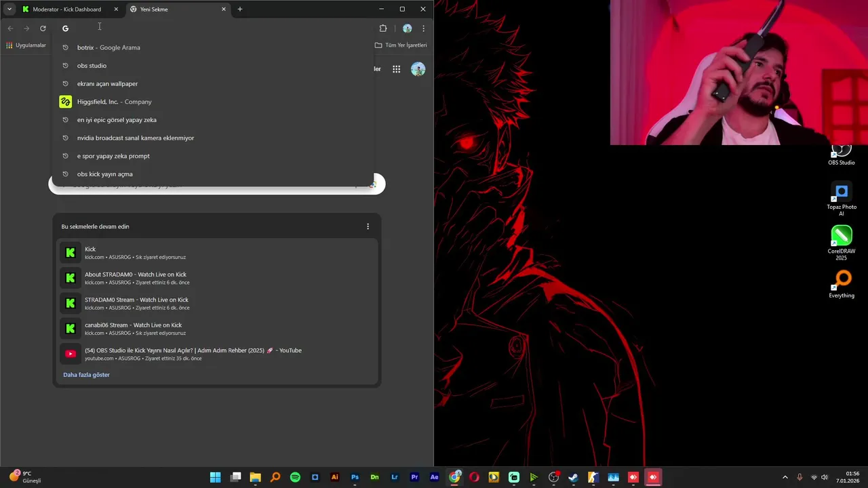Open File Explorer from taskbar
Screen dimensions: 868x488
pyautogui.click(x=255, y=477)
